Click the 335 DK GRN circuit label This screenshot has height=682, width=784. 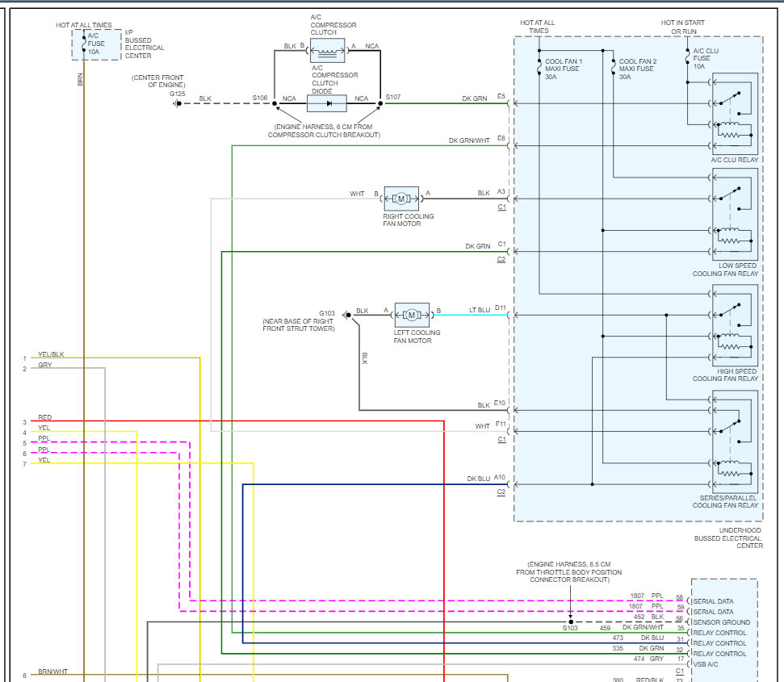638,648
